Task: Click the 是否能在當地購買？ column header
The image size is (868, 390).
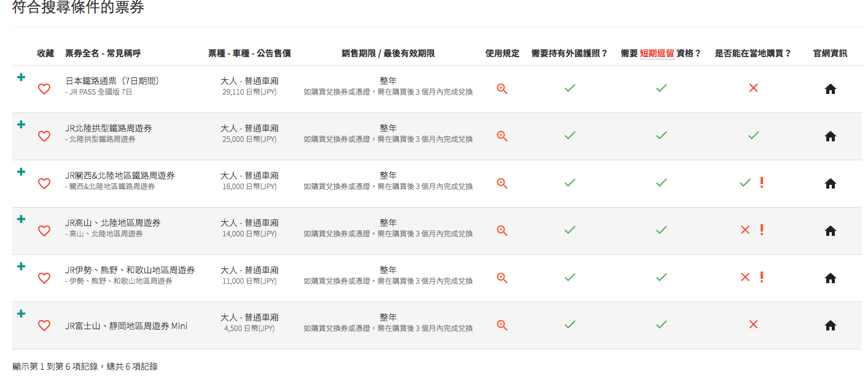Action: (x=753, y=53)
